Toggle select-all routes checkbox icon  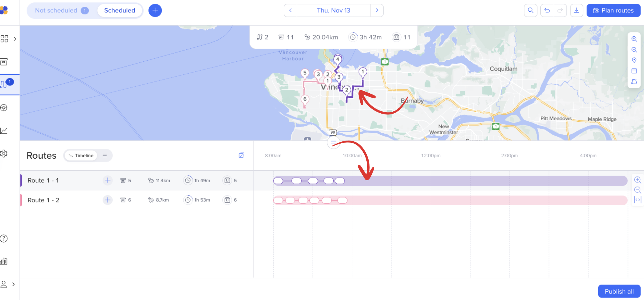pos(241,155)
